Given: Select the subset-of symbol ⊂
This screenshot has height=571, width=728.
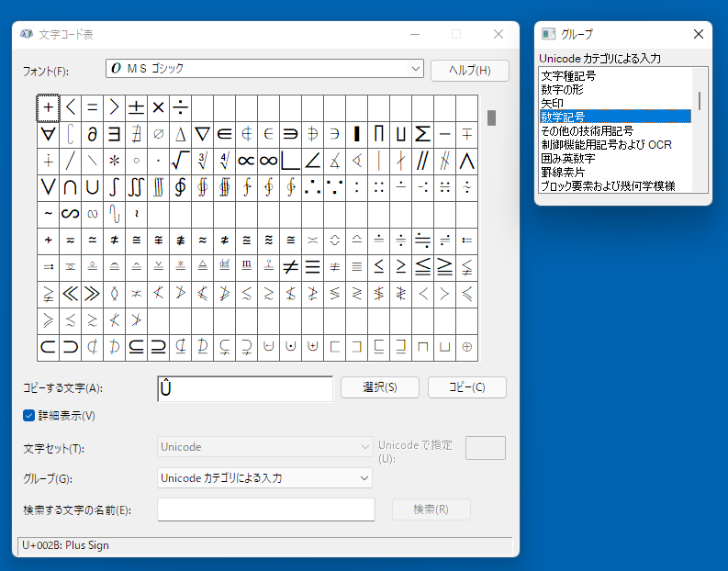Looking at the screenshot, I should (x=48, y=347).
